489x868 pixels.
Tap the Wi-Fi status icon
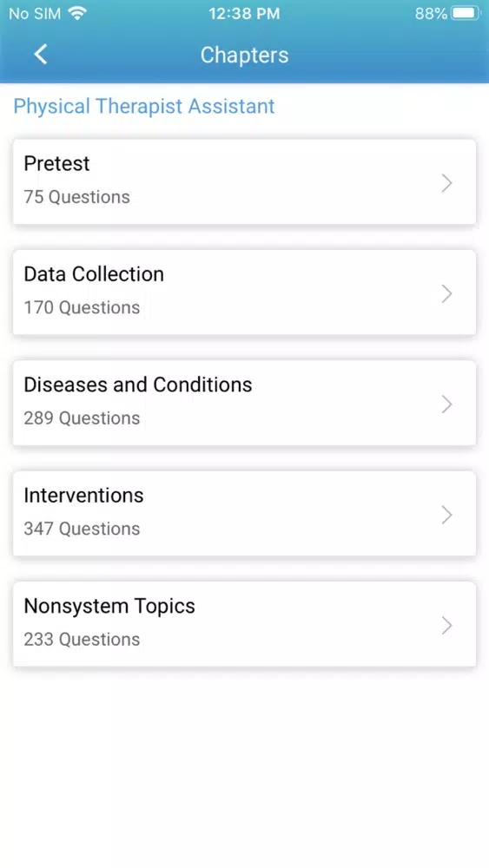(77, 13)
